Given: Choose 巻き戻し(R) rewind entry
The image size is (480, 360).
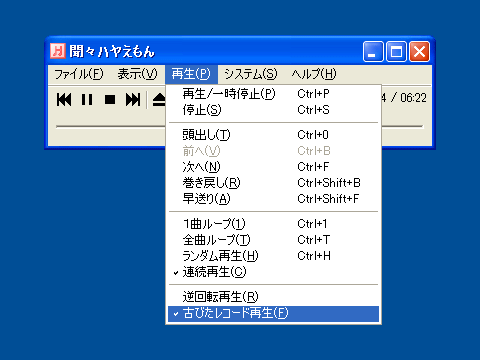Looking at the screenshot, I should tap(273, 183).
